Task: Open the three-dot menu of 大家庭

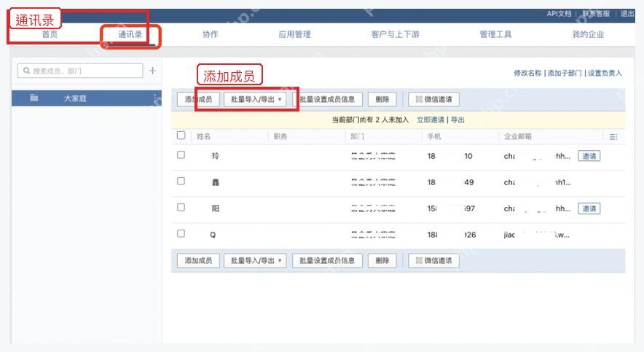Action: tap(155, 98)
